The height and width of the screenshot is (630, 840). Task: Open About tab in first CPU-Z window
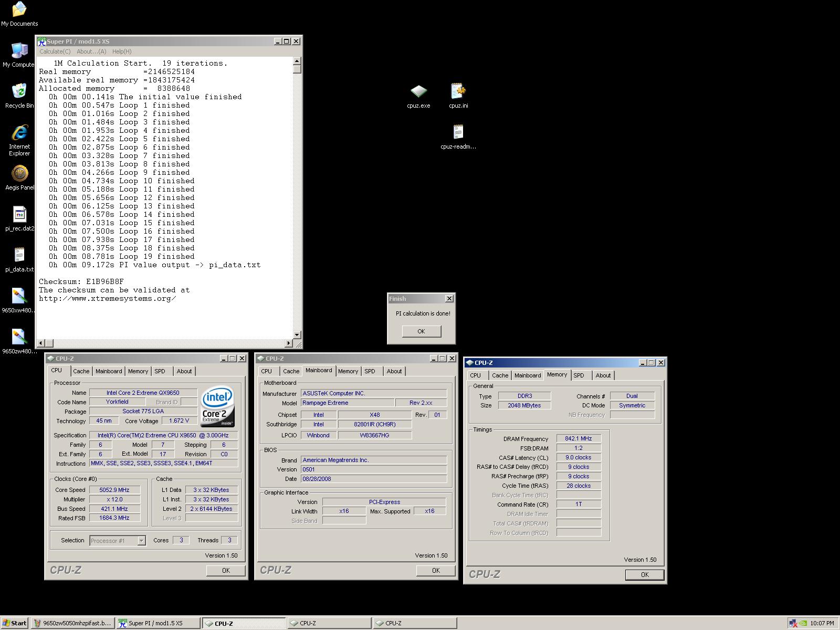tap(184, 371)
